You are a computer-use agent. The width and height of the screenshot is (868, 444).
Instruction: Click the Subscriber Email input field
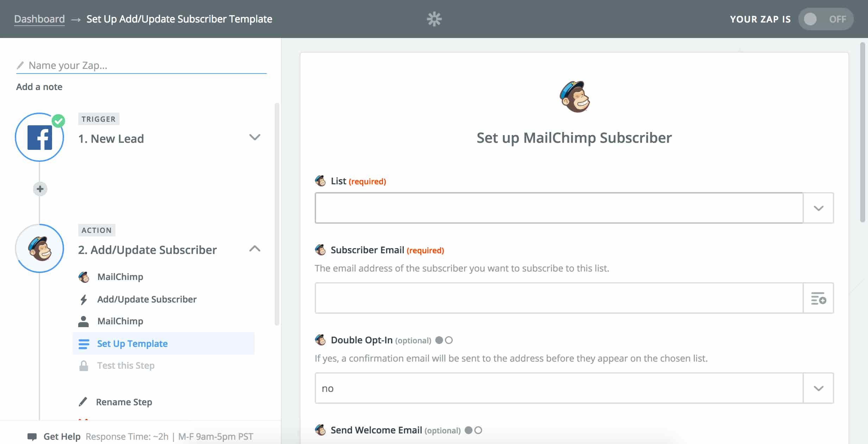pos(559,298)
